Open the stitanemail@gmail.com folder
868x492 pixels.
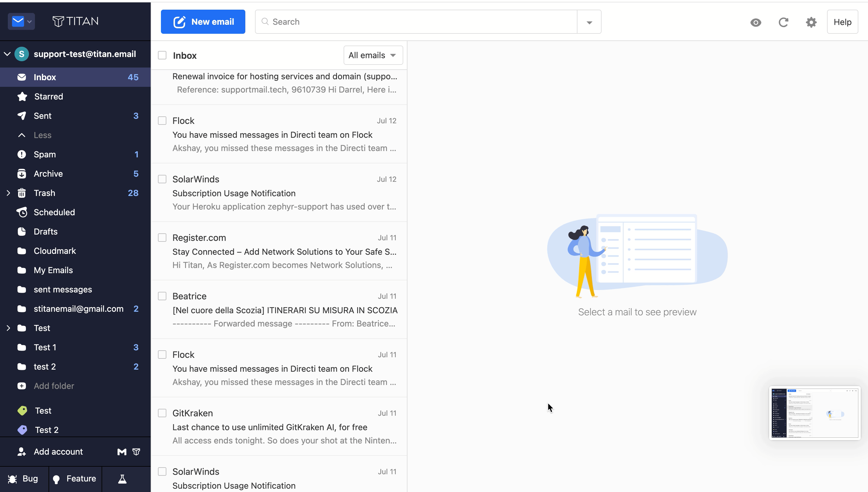click(75, 308)
